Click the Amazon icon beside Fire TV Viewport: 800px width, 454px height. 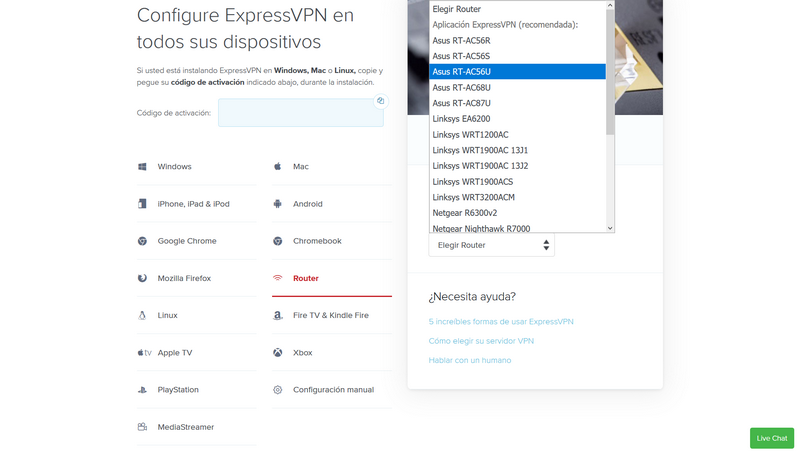click(x=278, y=315)
